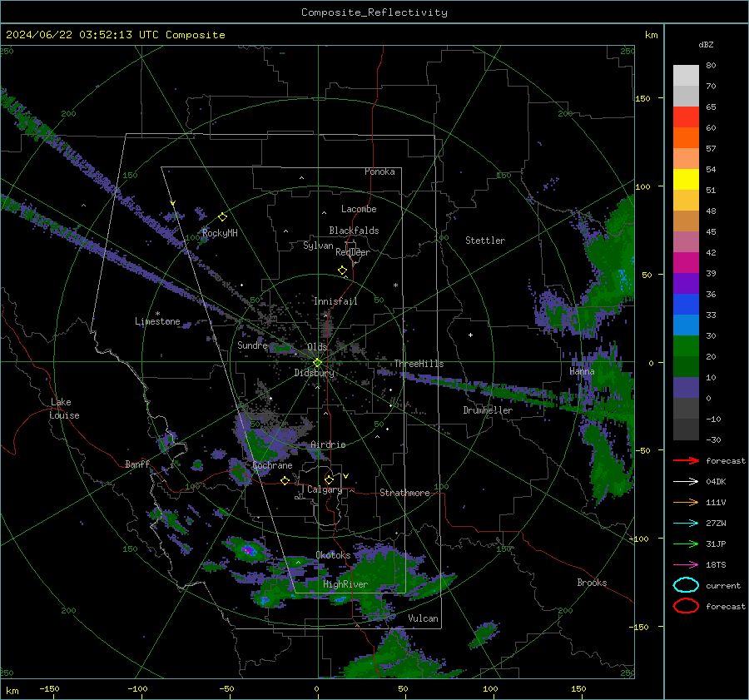Click the yellow diamond marker below RedDeer

pyautogui.click(x=343, y=271)
